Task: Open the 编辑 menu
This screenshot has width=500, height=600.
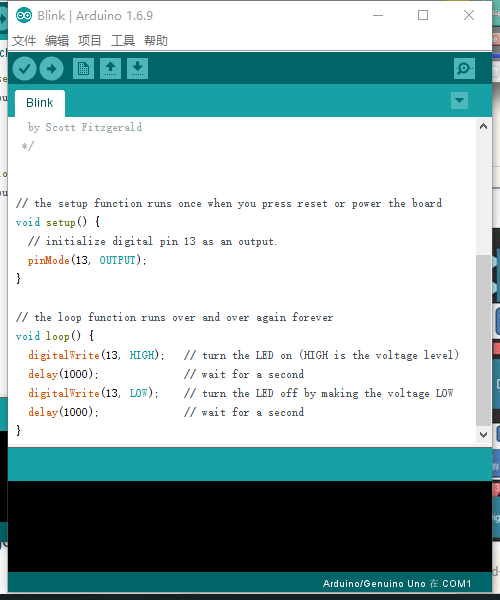Action: pyautogui.click(x=57, y=40)
